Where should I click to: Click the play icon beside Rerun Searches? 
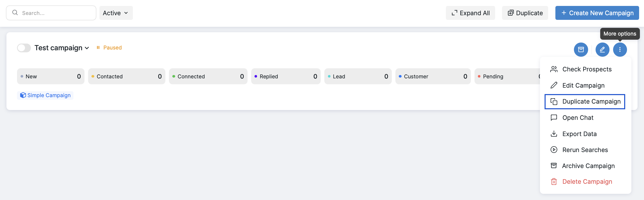click(x=554, y=150)
